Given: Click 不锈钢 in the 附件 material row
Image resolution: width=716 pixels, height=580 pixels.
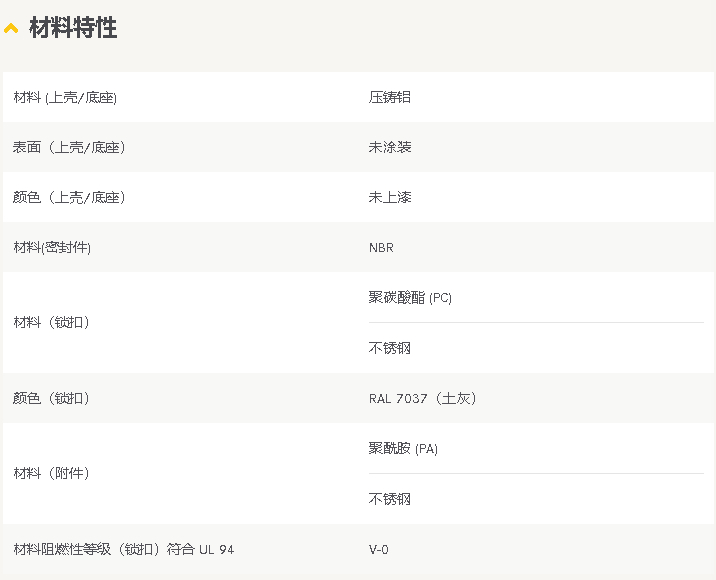Looking at the screenshot, I should coord(390,499).
